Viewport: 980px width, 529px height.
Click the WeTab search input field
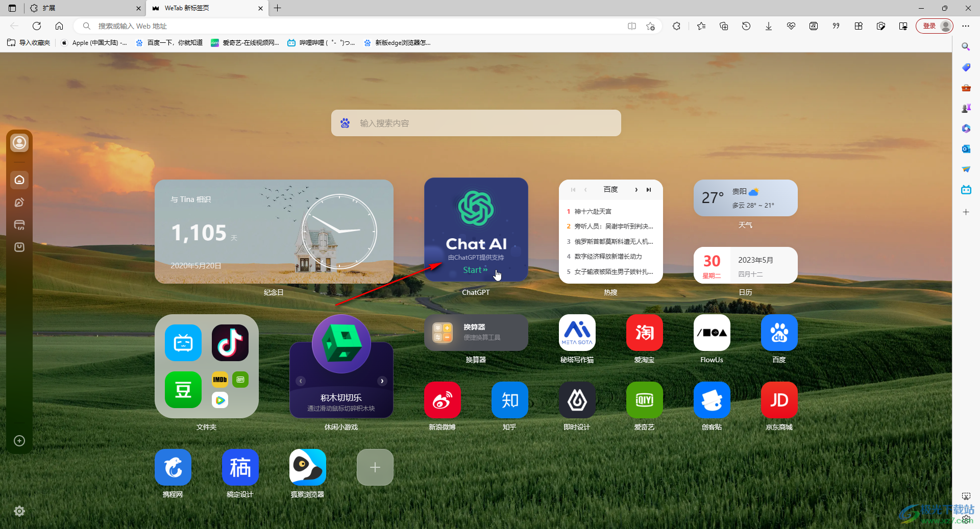coord(476,123)
